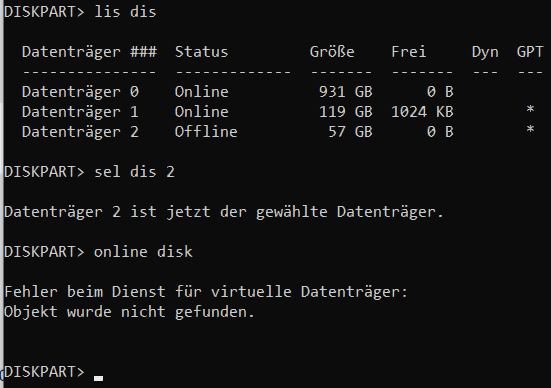Click the 'online disk' command text

(143, 252)
